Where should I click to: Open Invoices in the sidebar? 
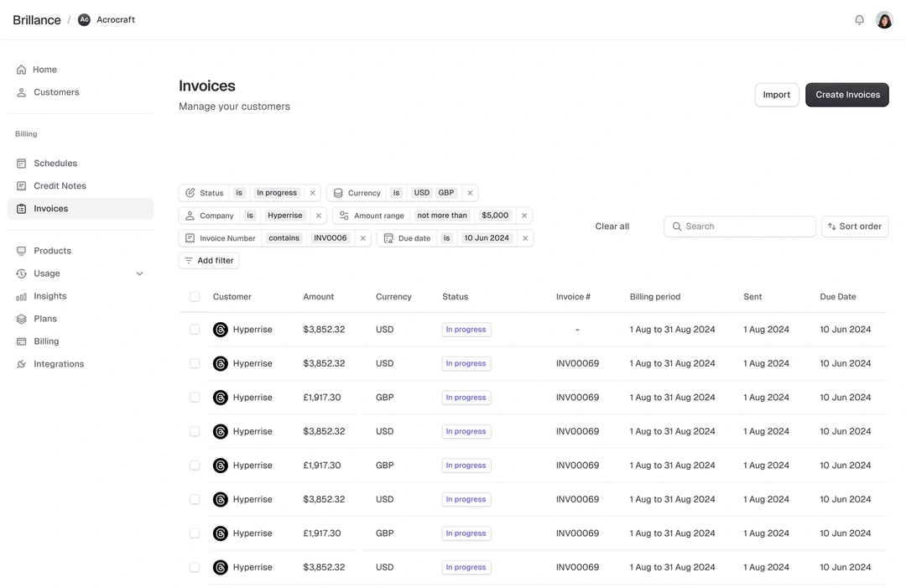click(81, 209)
